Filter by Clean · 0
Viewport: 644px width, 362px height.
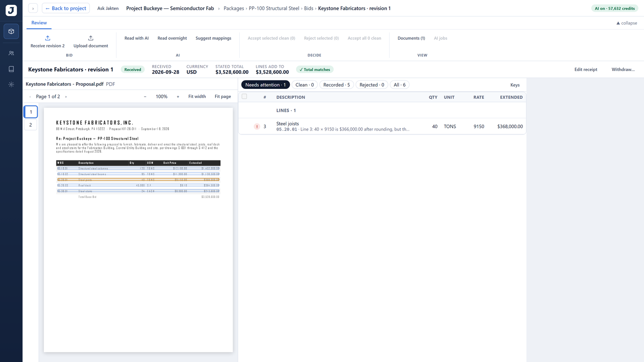305,85
